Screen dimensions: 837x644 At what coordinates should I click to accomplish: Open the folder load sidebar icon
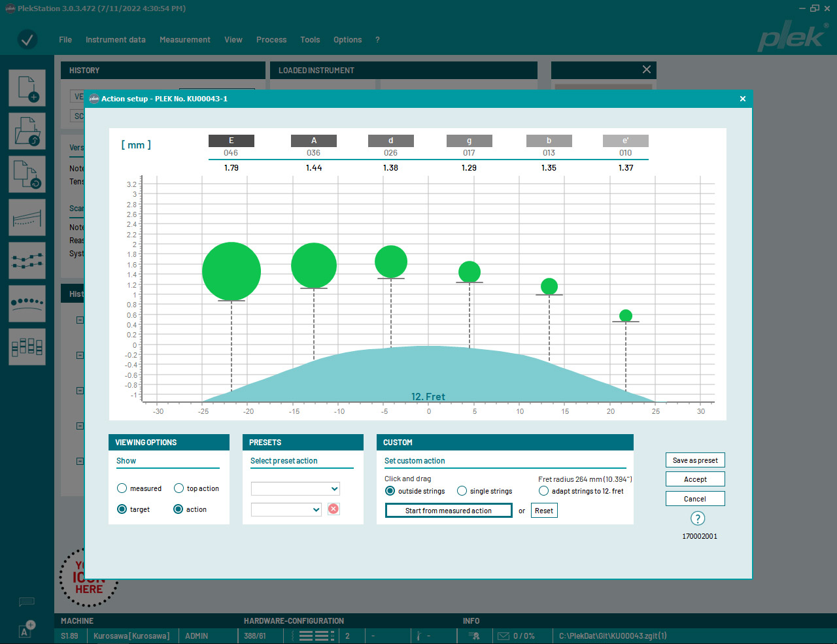pos(27,131)
